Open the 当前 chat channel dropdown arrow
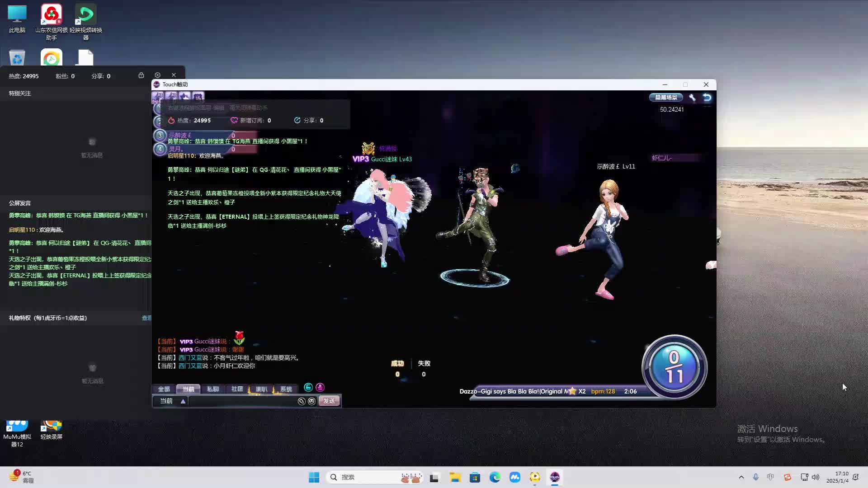 183,401
